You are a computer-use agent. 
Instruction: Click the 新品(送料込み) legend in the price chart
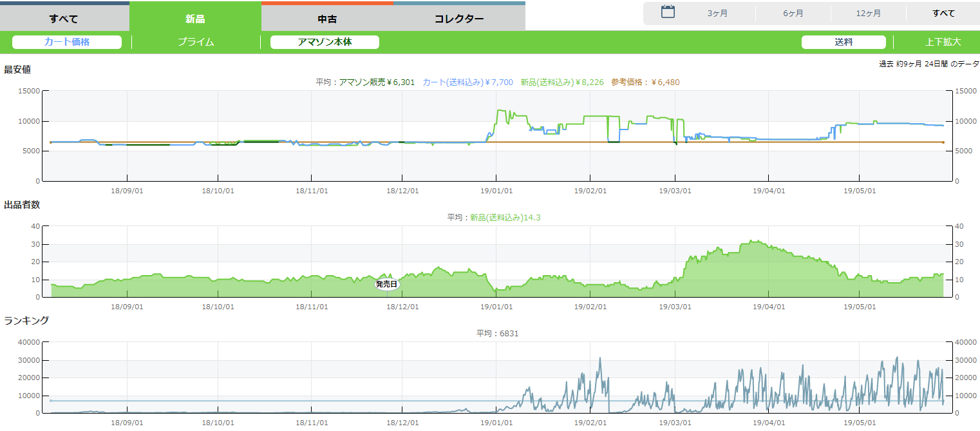[561, 82]
